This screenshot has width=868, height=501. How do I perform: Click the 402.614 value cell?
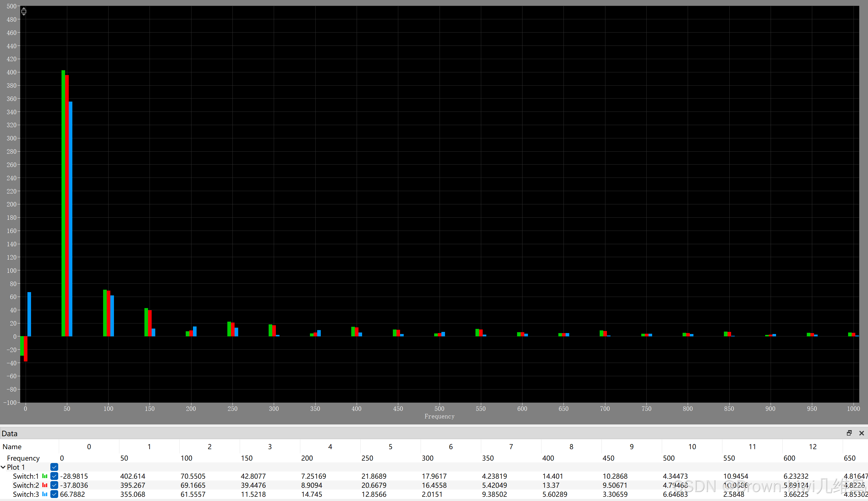point(133,476)
